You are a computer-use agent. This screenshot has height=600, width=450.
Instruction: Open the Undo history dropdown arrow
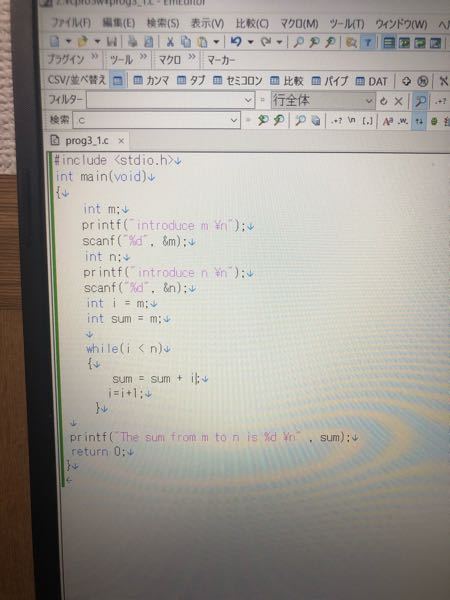click(251, 42)
